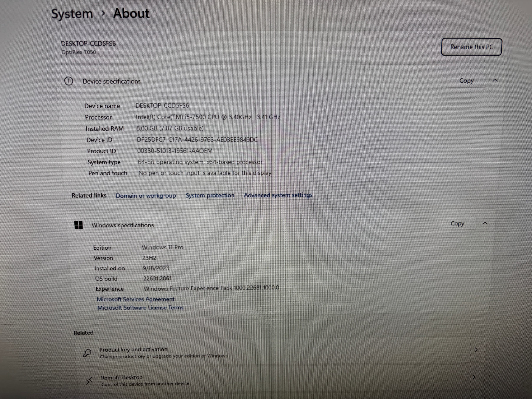Select the No pen or touch input text
The image size is (532, 399).
[205, 173]
